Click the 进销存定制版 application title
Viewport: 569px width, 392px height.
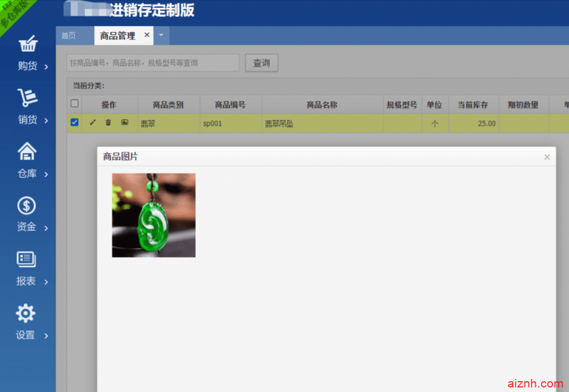152,10
